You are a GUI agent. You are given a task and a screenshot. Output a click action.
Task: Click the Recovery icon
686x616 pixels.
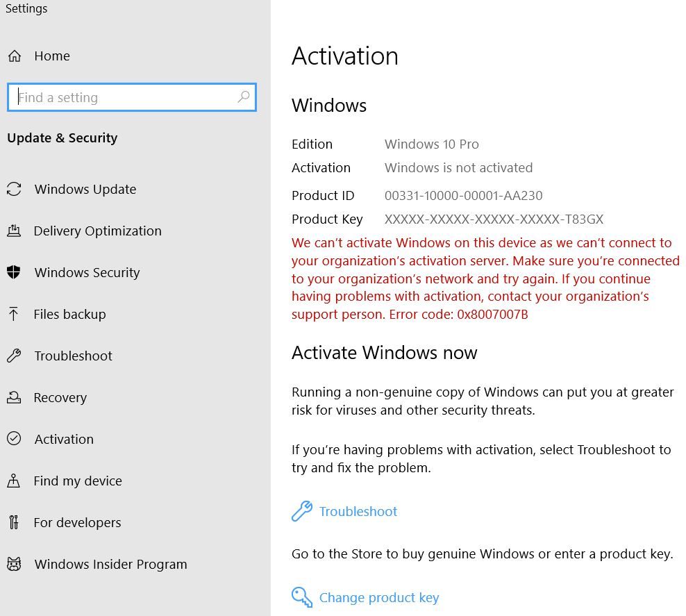14,397
